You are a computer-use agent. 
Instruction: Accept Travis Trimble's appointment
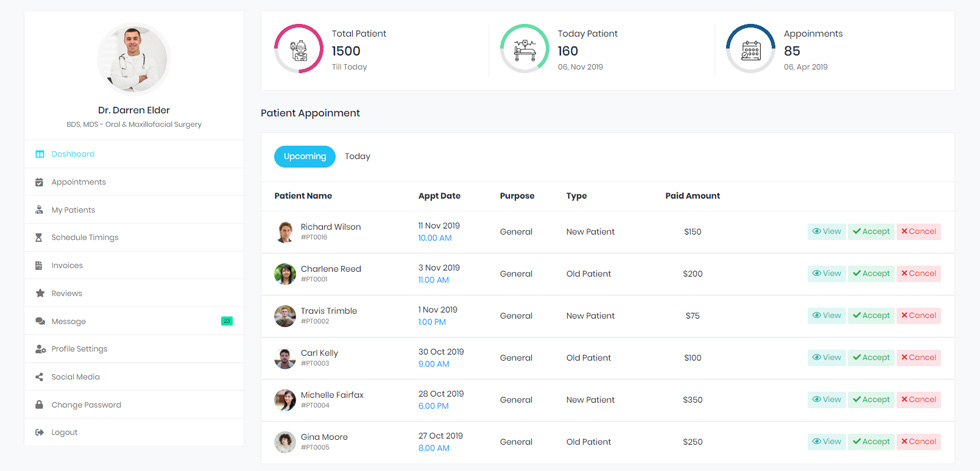click(871, 315)
